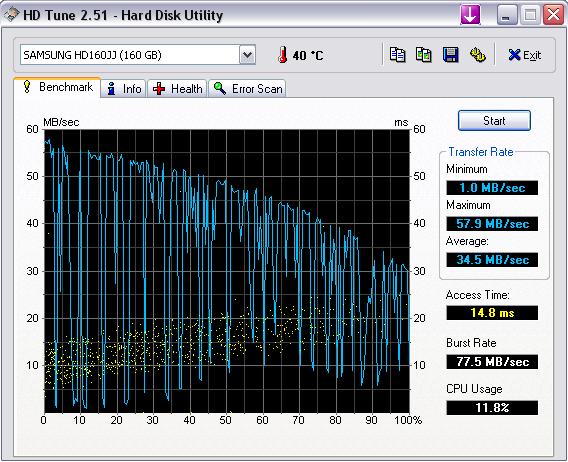Image resolution: width=568 pixels, height=462 pixels.
Task: Switch to the Info tab
Action: click(x=124, y=88)
